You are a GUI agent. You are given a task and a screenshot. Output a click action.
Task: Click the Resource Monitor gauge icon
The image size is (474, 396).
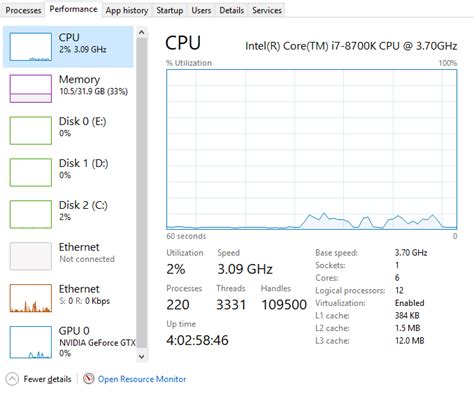pos(88,379)
